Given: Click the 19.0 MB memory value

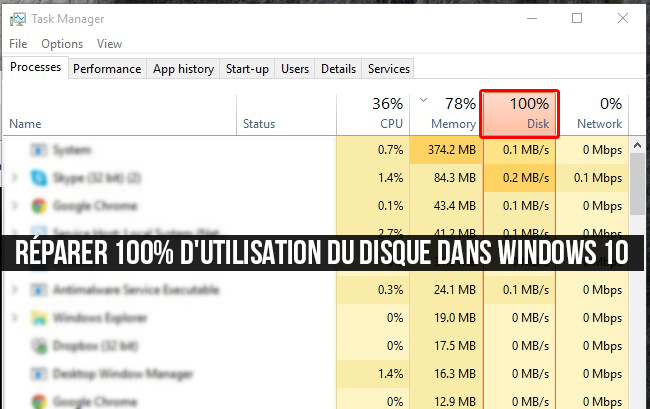Looking at the screenshot, I should [455, 318].
